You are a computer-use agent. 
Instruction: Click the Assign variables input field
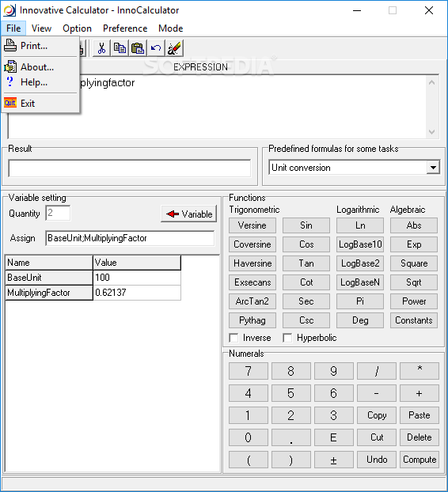pos(130,238)
